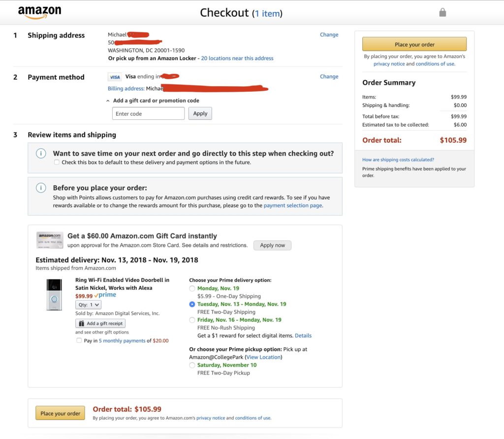504x439 pixels.
Task: Click the gift card code input field
Action: coord(148,113)
